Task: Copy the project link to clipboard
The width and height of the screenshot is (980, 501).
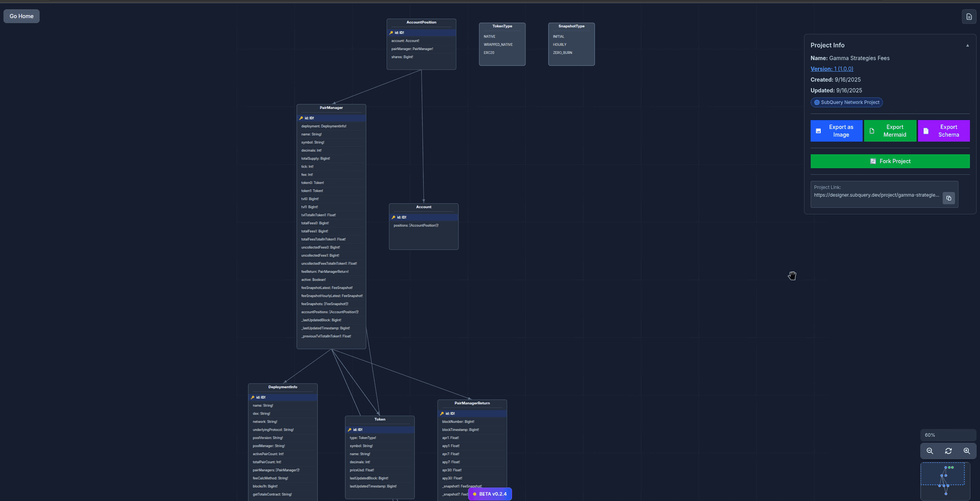Action: tap(949, 198)
